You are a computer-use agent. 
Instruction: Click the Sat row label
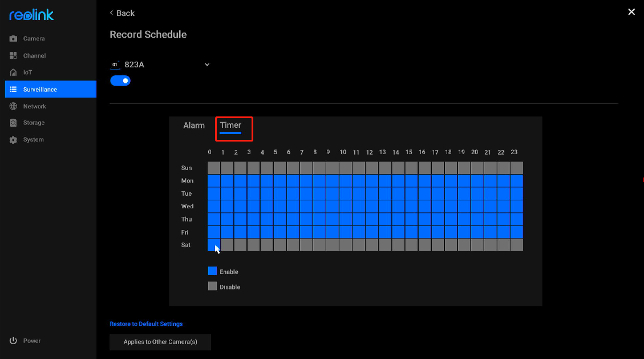[x=185, y=245]
